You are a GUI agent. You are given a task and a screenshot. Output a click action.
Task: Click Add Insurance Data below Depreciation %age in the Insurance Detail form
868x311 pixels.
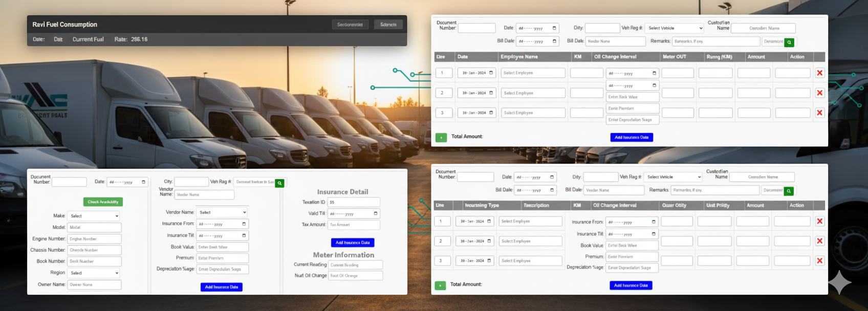click(222, 287)
